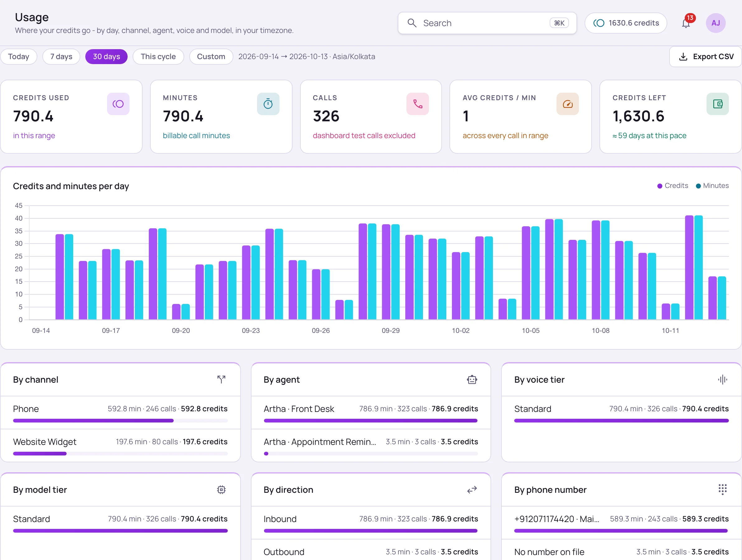
Task: Click the Avg Credits gauge icon
Action: coord(568,104)
